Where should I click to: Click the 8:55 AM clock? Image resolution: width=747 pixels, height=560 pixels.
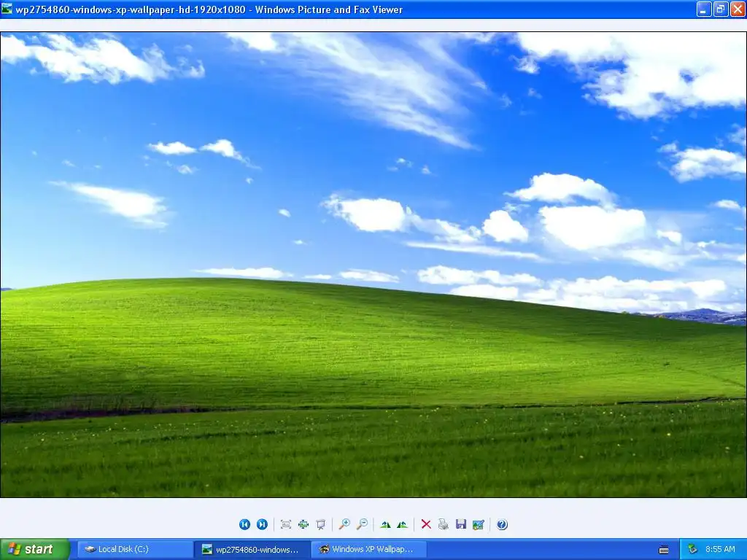[720, 549]
